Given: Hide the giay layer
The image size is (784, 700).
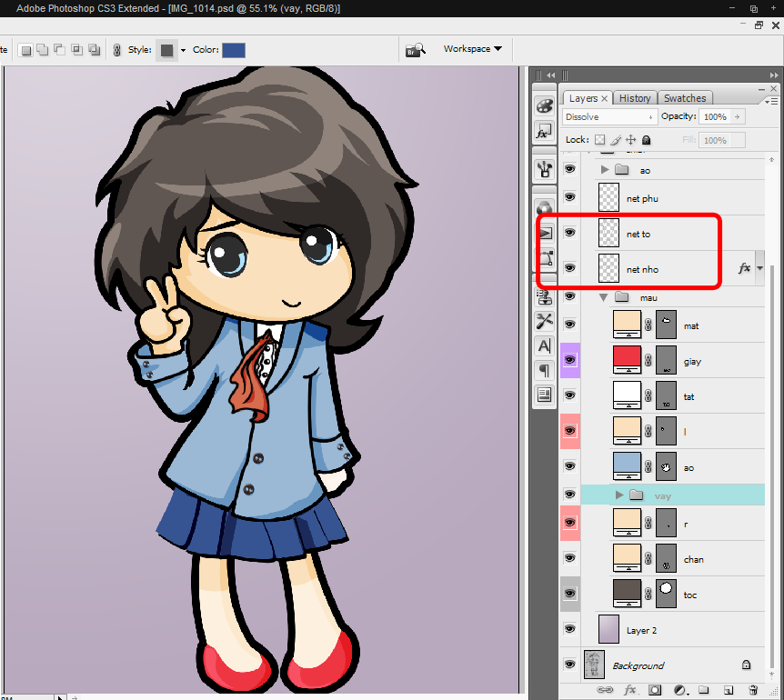Looking at the screenshot, I should click(x=569, y=360).
